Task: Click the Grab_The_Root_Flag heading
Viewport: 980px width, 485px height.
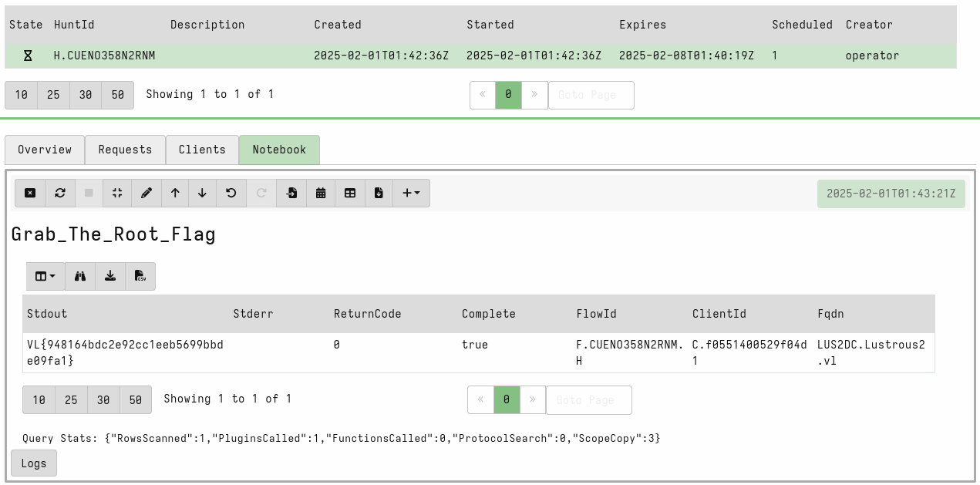Action: click(113, 234)
